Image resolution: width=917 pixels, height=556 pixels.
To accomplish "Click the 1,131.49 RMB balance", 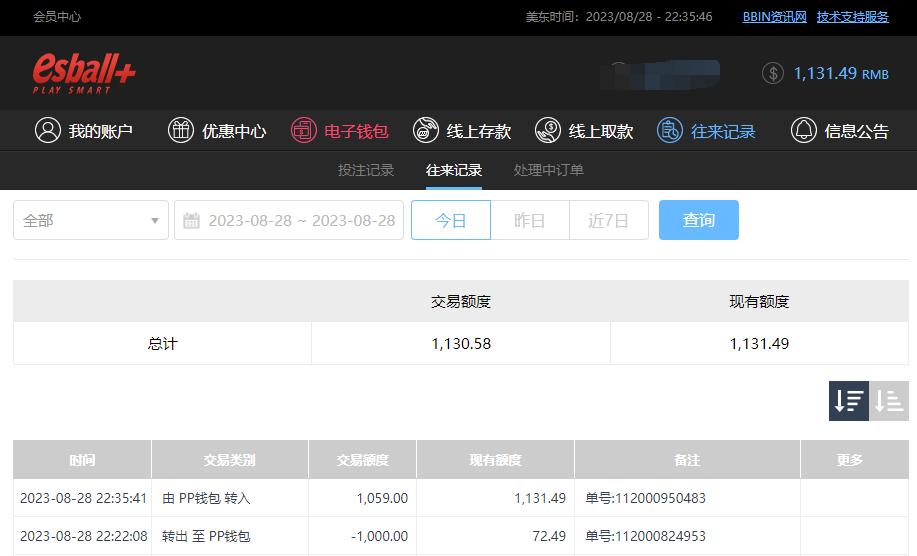I will coord(841,74).
